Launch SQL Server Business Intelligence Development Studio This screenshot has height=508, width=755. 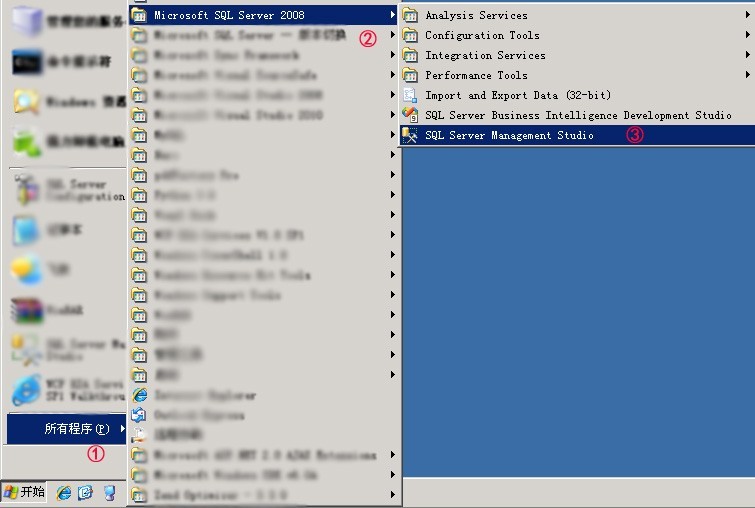(577, 115)
